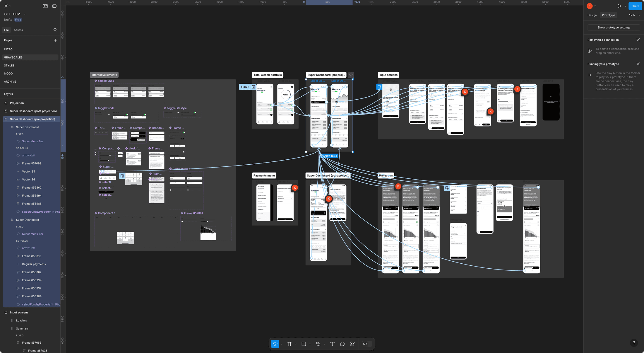Click the vector icon beside Vector 35 layer

point(18,172)
